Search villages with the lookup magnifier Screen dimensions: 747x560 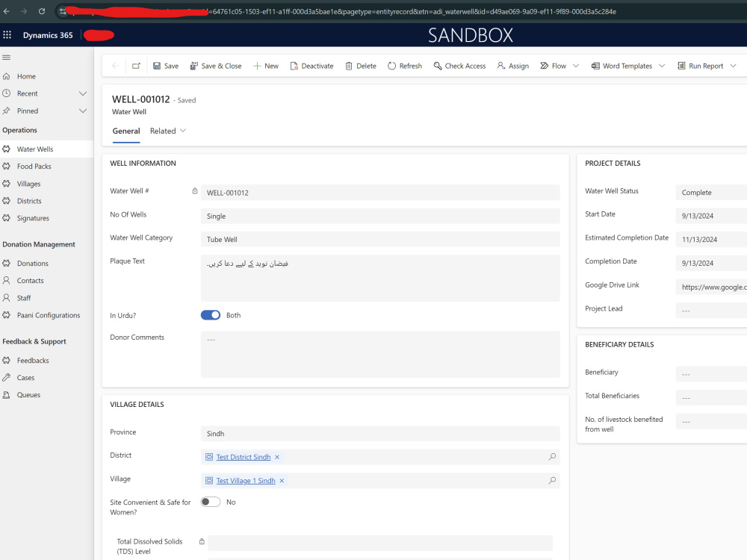point(552,480)
